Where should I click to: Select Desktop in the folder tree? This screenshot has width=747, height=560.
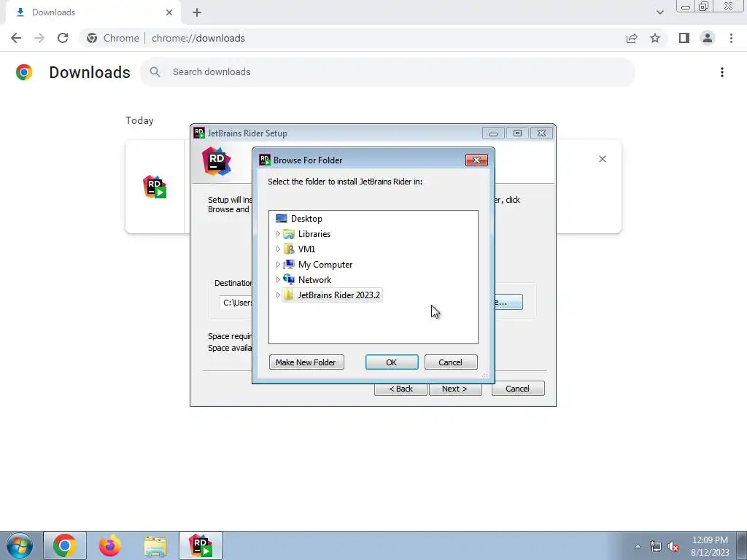point(306,219)
